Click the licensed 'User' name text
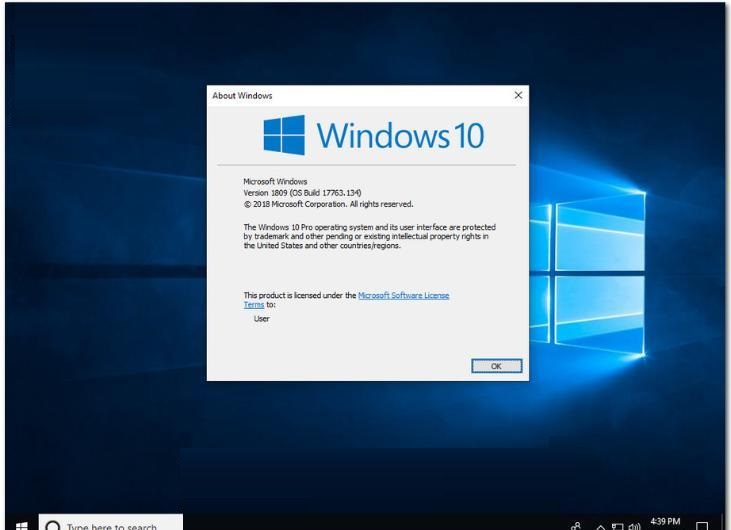Image resolution: width=731 pixels, height=530 pixels. click(x=262, y=319)
